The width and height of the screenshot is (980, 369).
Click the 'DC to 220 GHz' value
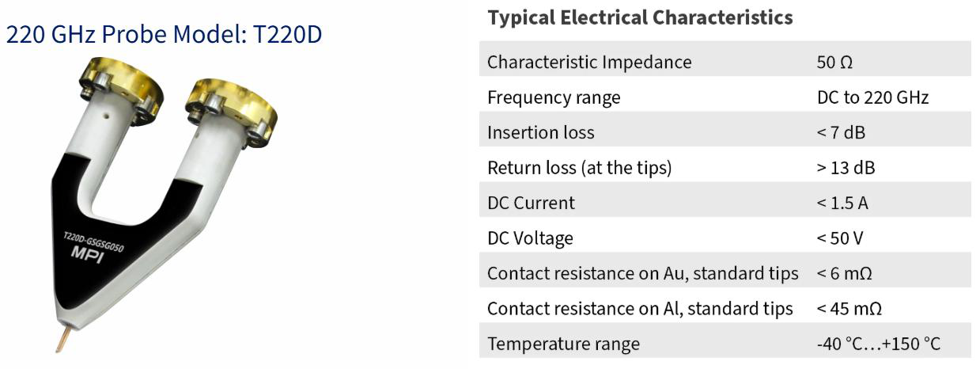click(872, 97)
